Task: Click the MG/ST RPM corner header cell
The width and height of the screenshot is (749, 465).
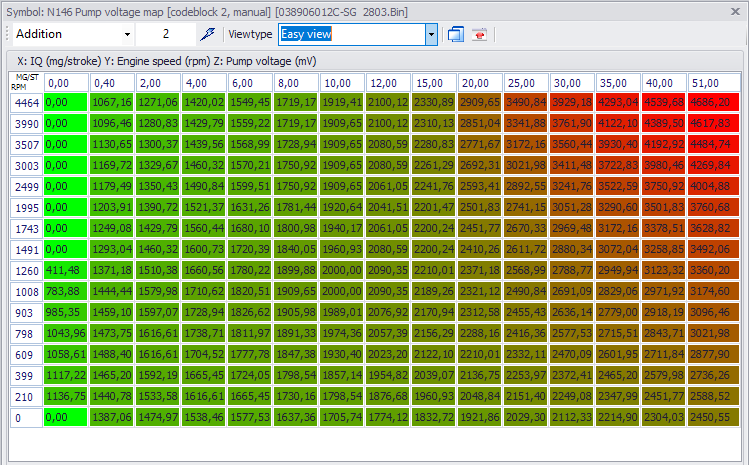Action: point(26,82)
